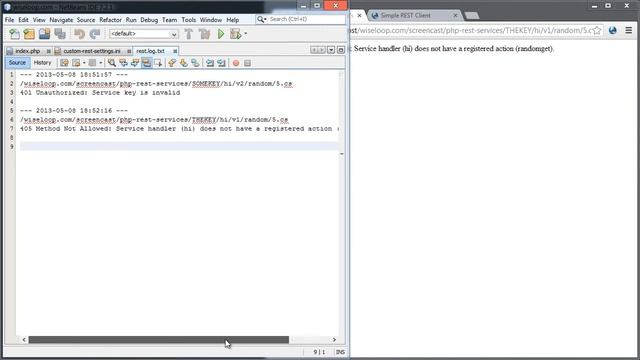This screenshot has height=360, width=640.
Task: Click the Forward navigation icon in editor toolbar
Action: click(92, 63)
